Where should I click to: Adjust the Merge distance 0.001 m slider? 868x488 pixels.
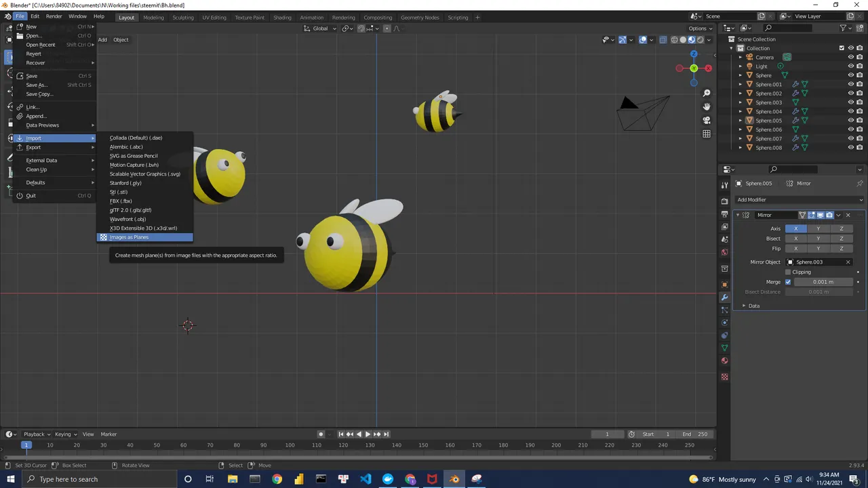pos(823,282)
